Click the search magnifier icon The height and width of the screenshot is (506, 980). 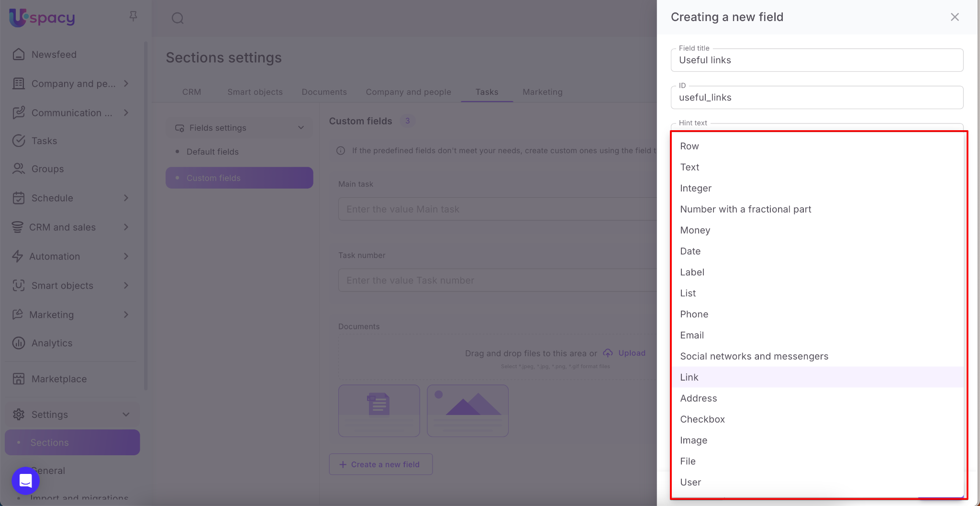point(178,18)
